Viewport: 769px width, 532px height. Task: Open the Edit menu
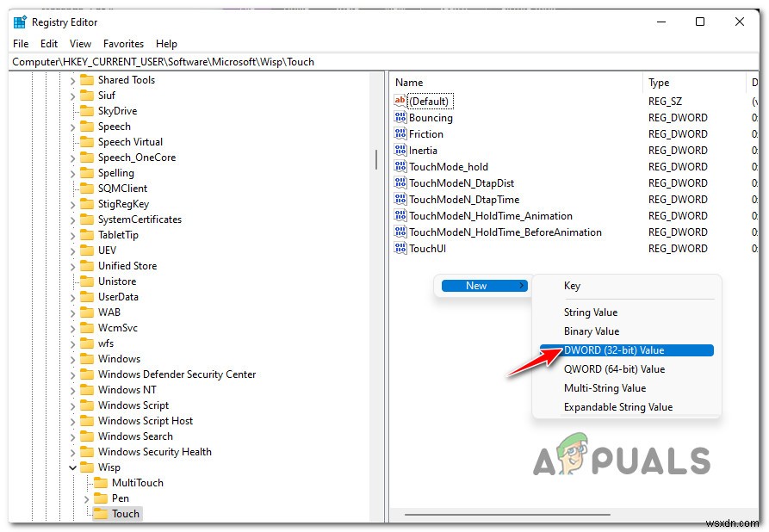coord(49,44)
